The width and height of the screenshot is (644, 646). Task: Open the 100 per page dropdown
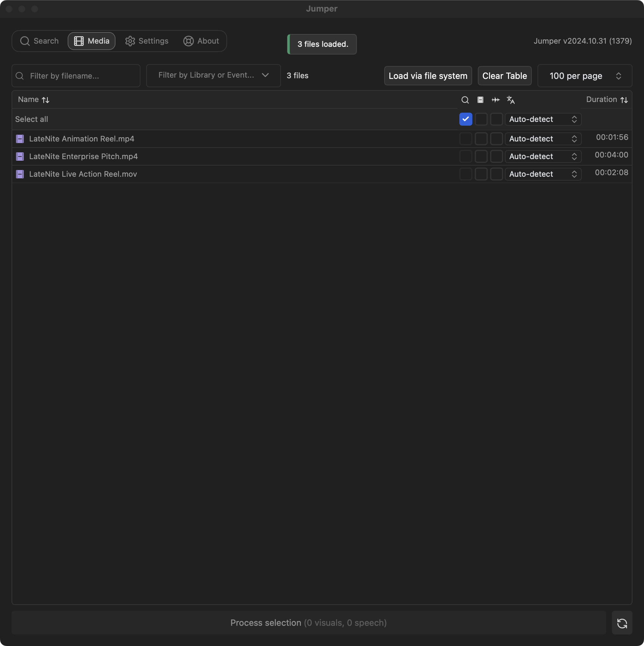point(584,76)
